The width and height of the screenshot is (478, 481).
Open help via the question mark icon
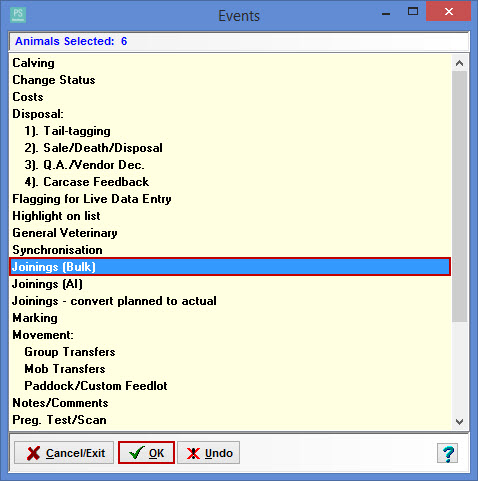coord(447,453)
